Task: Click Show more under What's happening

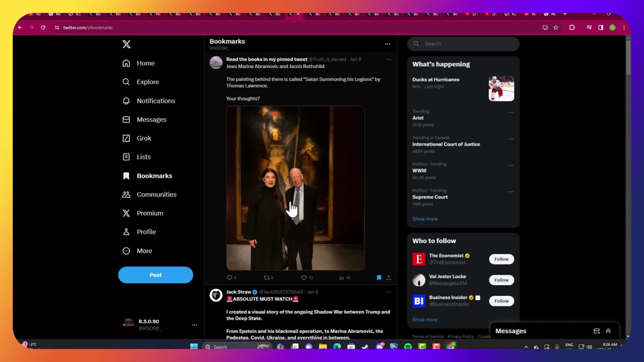Action: pyautogui.click(x=425, y=219)
